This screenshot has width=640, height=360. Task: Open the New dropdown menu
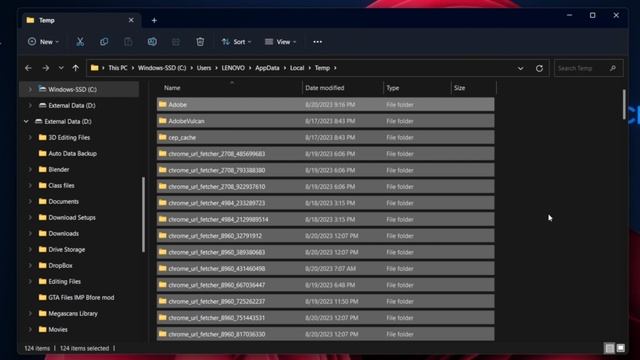43,42
